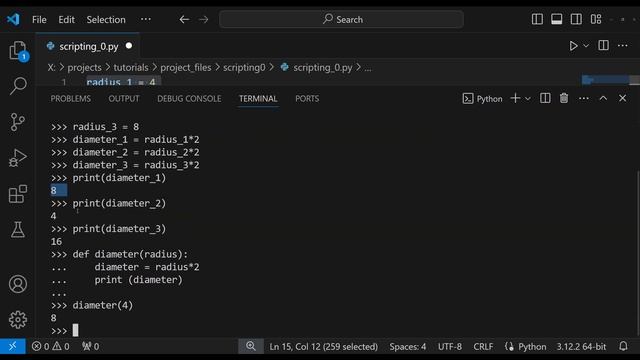Switch to the DEBUG CONSOLE tab

[x=189, y=99]
